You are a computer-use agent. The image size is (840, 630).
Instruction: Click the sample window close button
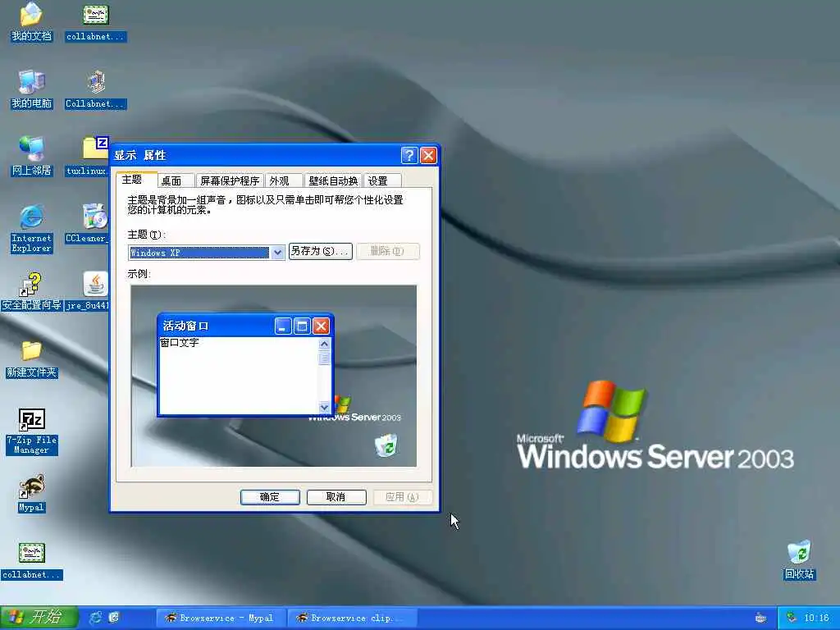(321, 326)
